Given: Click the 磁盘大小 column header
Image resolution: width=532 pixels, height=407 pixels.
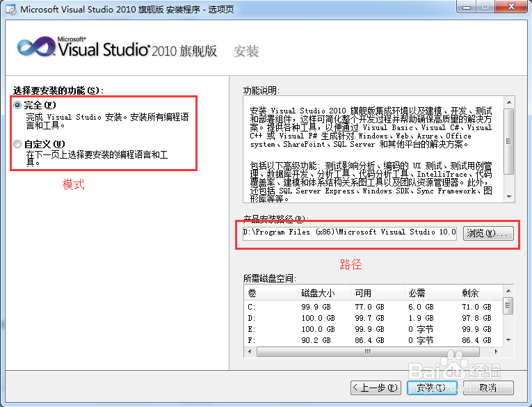Looking at the screenshot, I should coord(324,293).
